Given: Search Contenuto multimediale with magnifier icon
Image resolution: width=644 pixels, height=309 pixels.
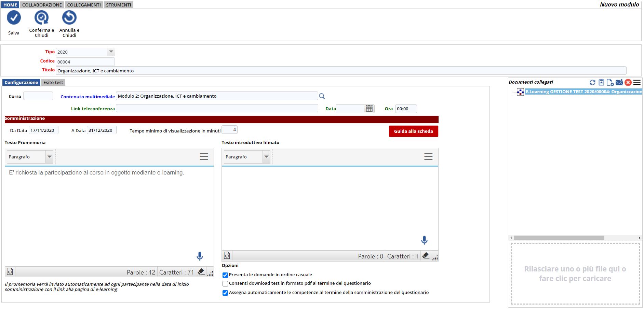Looking at the screenshot, I should point(322,96).
